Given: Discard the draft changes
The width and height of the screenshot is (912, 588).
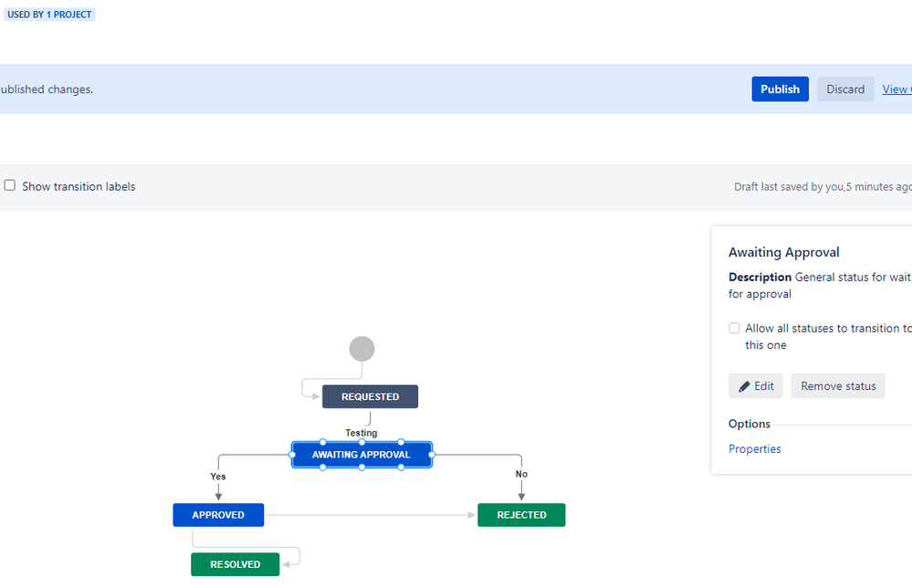Looking at the screenshot, I should coord(844,89).
